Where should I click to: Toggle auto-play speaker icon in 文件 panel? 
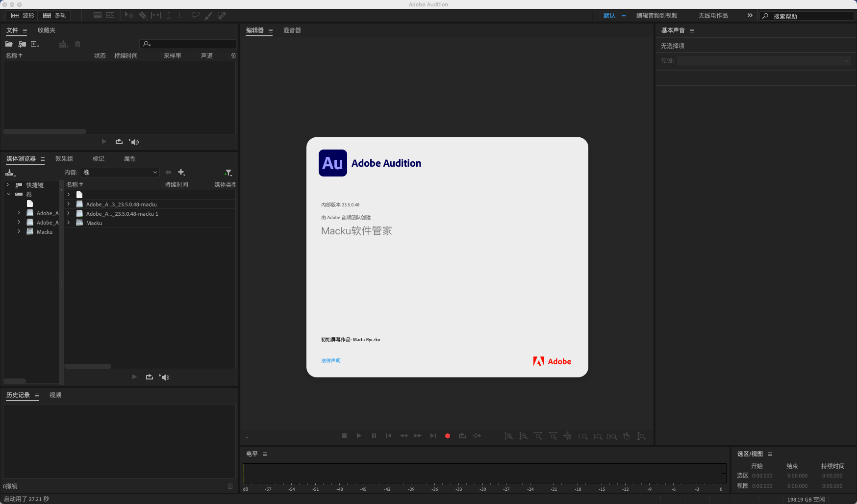(134, 142)
